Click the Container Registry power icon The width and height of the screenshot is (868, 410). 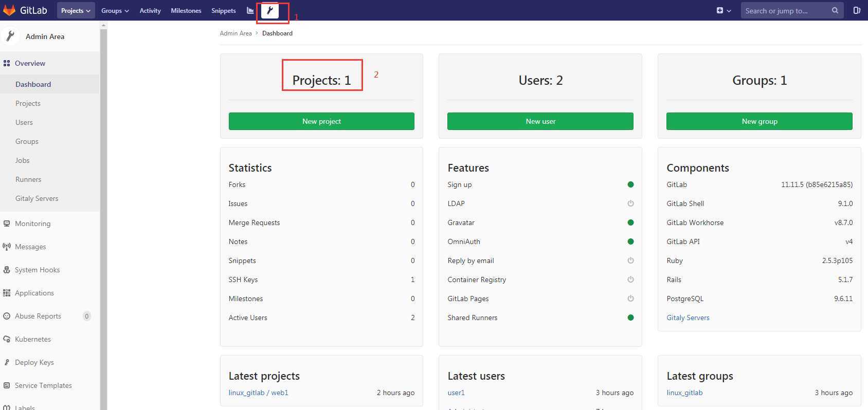[x=630, y=279]
